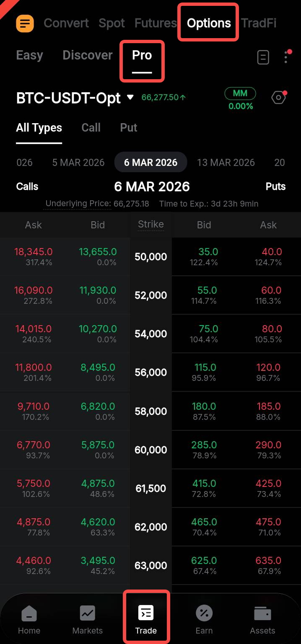
Task: Tap the Strike column header
Action: click(151, 225)
